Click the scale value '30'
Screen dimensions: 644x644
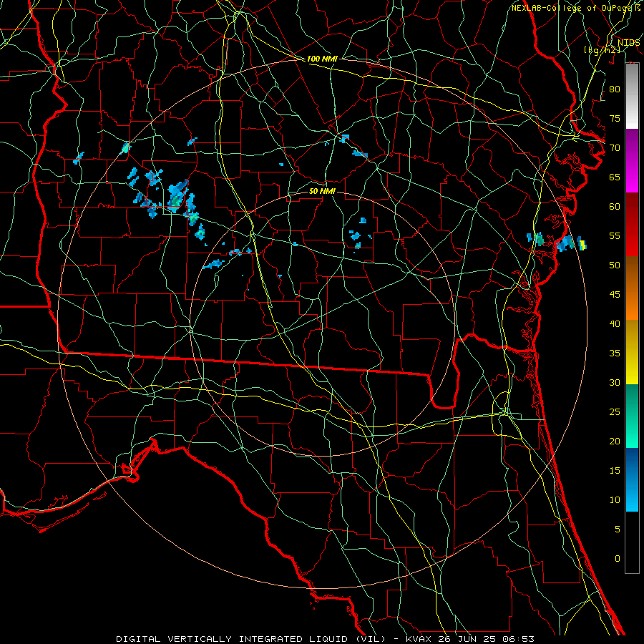(615, 382)
